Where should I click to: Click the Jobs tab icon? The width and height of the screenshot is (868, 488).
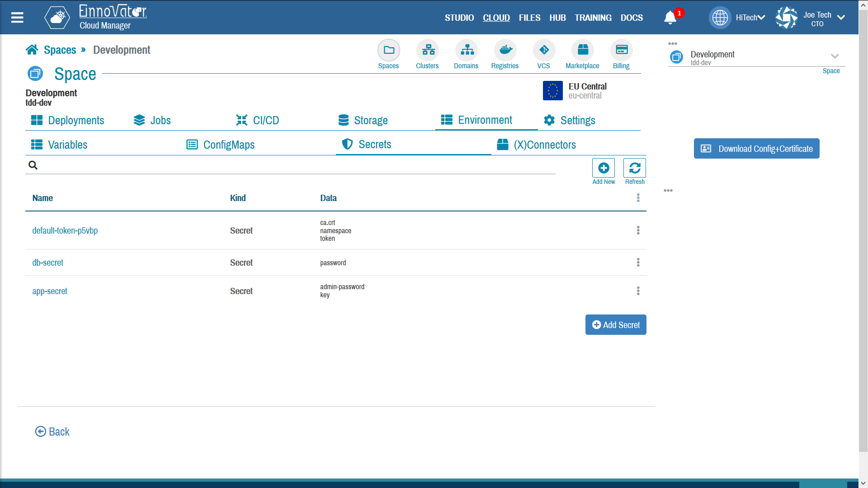[138, 119]
